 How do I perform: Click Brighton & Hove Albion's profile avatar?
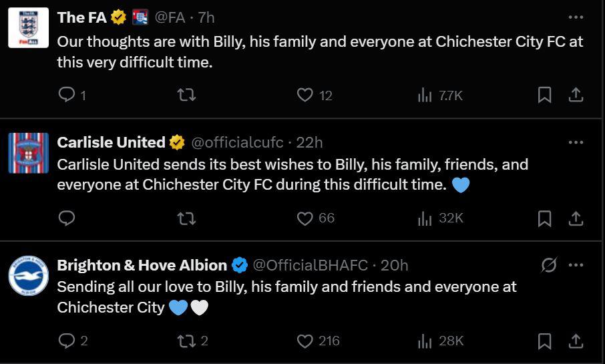(28, 276)
